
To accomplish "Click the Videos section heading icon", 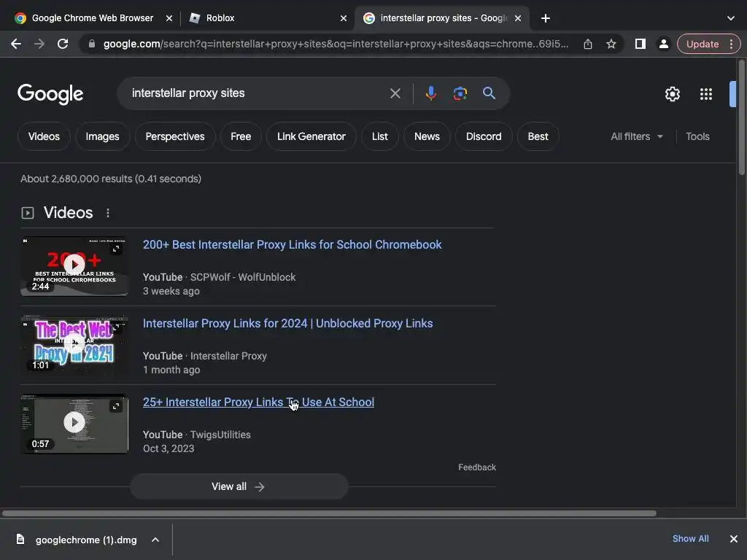I will pos(28,213).
